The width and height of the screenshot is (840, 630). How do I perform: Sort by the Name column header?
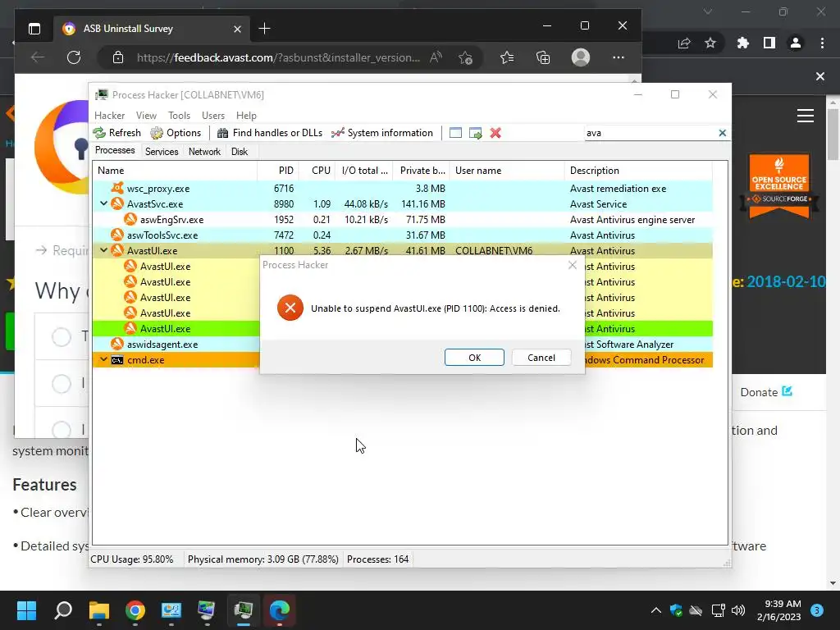(176, 171)
